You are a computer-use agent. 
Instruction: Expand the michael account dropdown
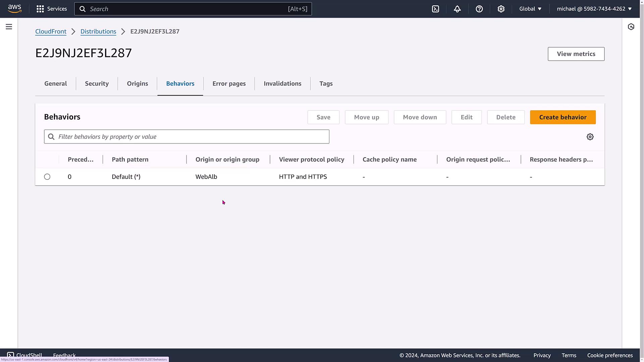[x=594, y=9]
